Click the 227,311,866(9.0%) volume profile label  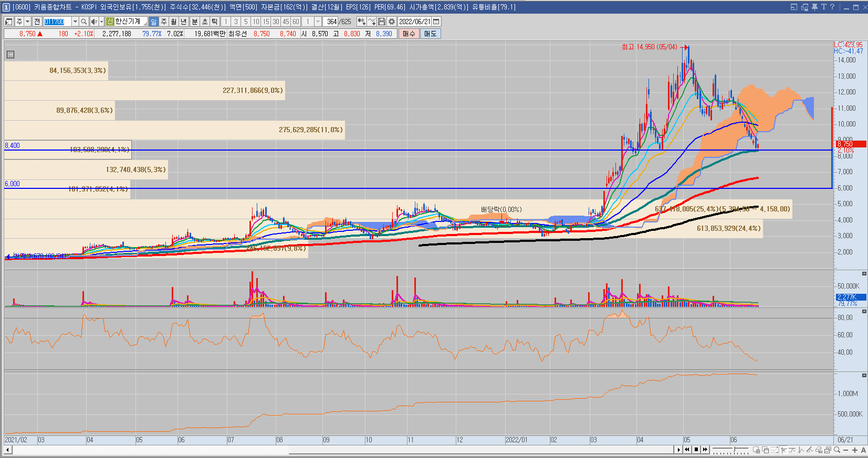click(253, 90)
